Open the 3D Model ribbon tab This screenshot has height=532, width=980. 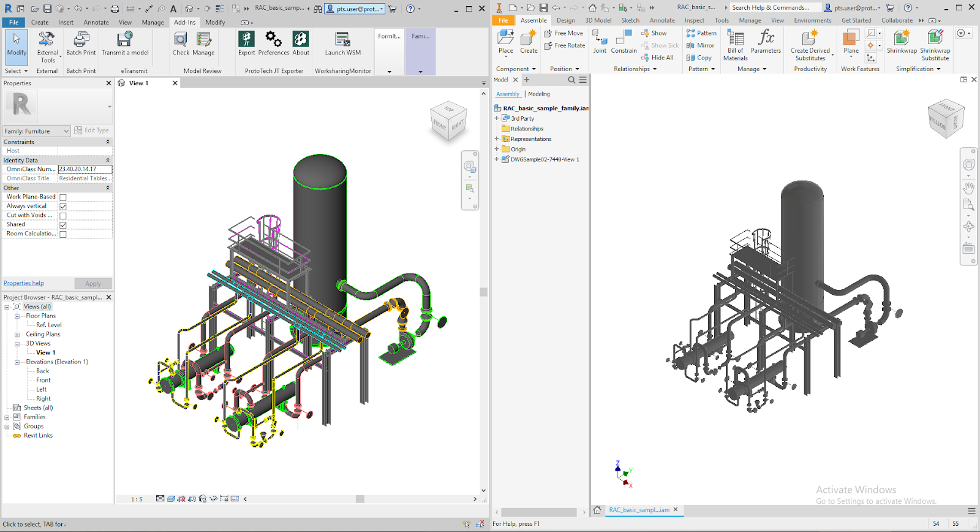(598, 20)
